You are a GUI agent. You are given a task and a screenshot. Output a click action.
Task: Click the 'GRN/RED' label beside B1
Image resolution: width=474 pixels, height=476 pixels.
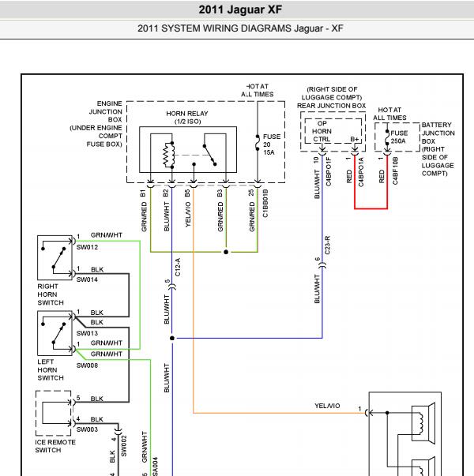click(x=144, y=217)
